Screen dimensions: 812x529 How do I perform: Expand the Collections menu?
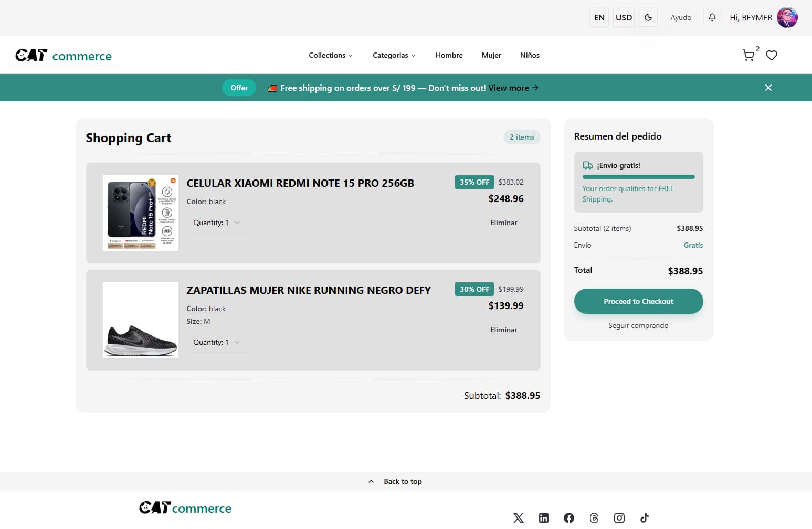[x=331, y=55]
